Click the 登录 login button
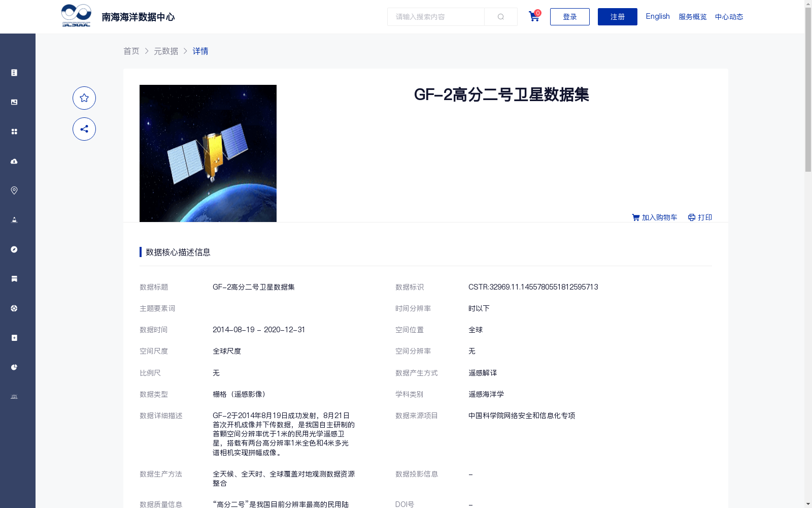This screenshot has width=812, height=508. 570,17
